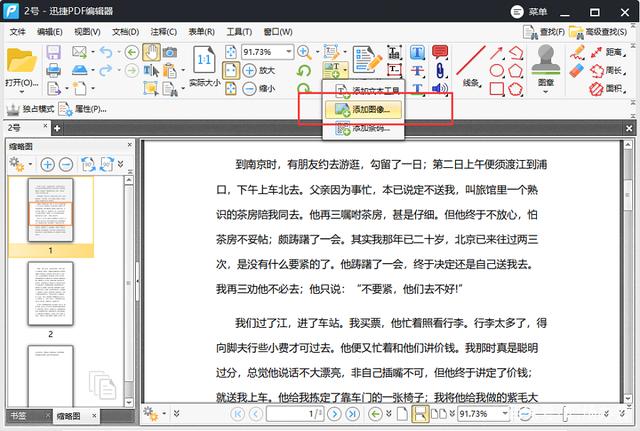The image size is (640, 431).
Task: Click the bottom zoom slider handle
Action: tap(565, 414)
